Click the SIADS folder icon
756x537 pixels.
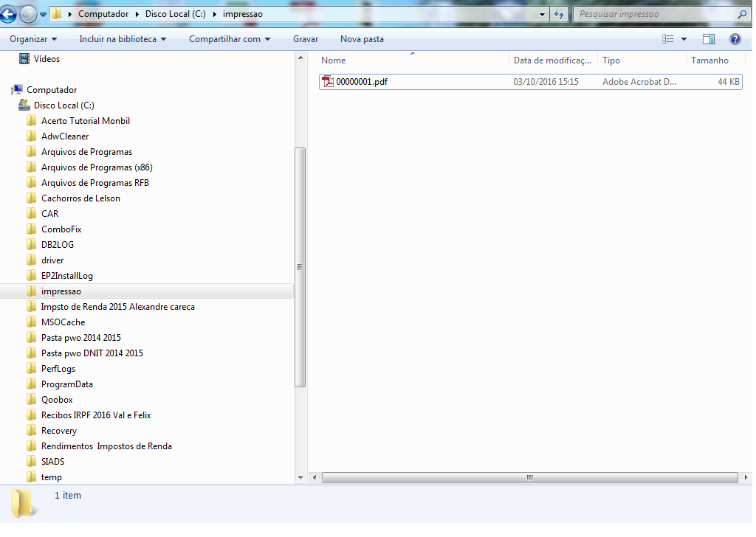click(31, 461)
